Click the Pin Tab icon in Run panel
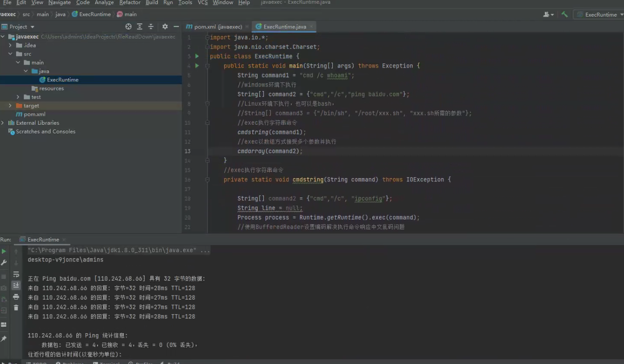624x364 pixels. coord(4,339)
